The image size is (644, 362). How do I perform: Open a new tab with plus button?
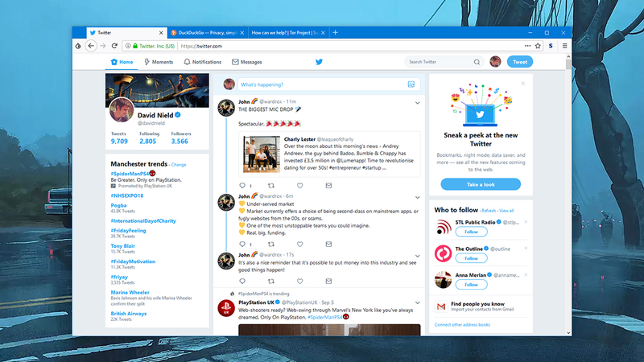335,33
